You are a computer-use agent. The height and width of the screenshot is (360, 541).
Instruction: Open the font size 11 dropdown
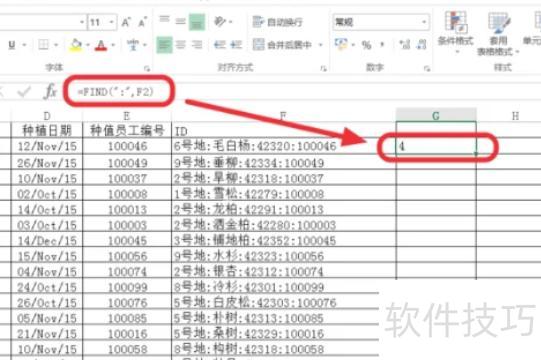(x=112, y=22)
